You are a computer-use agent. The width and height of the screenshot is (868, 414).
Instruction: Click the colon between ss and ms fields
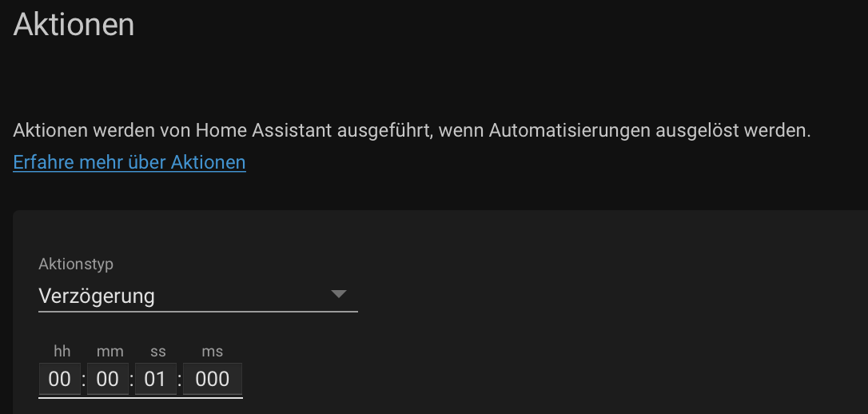coord(180,380)
